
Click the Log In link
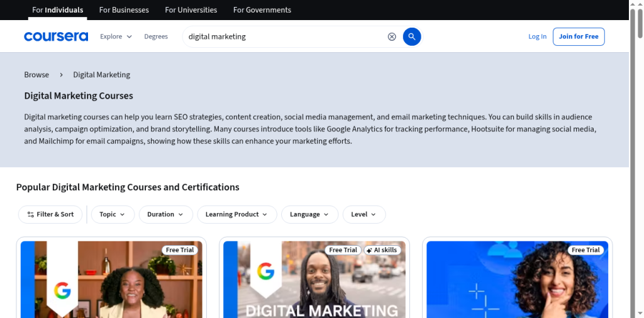click(537, 36)
